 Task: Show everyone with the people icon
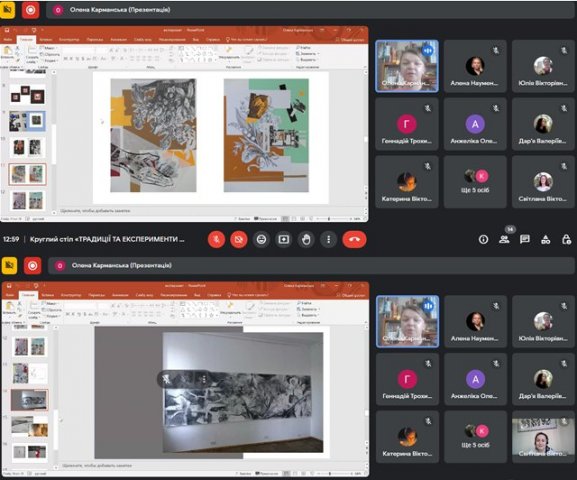tap(504, 240)
